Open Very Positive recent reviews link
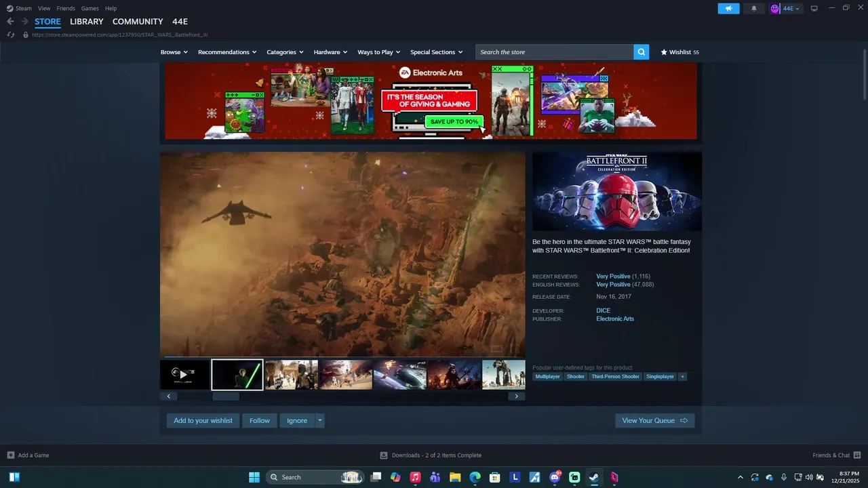Viewport: 868px width, 488px height. (613, 277)
